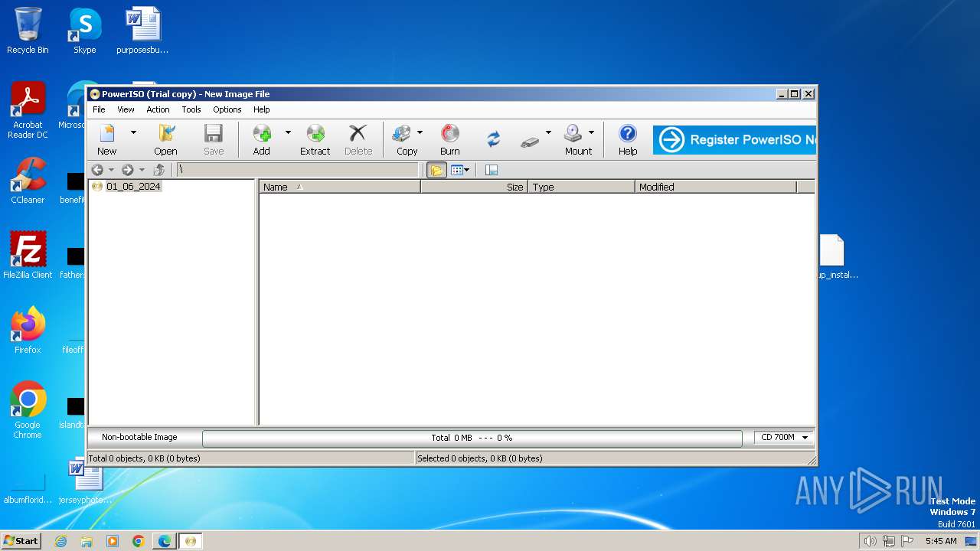Open the View menu
980x551 pixels.
[x=126, y=109]
